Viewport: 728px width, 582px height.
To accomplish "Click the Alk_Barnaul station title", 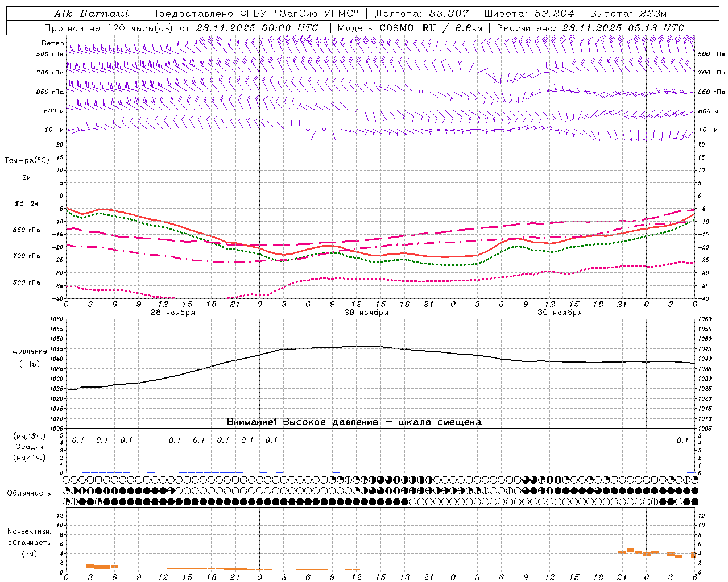I will click(x=91, y=14).
